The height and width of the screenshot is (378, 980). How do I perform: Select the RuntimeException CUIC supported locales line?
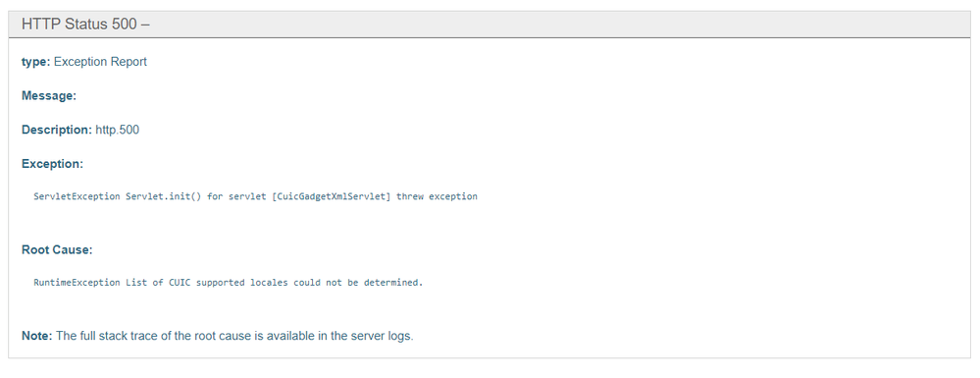click(229, 282)
